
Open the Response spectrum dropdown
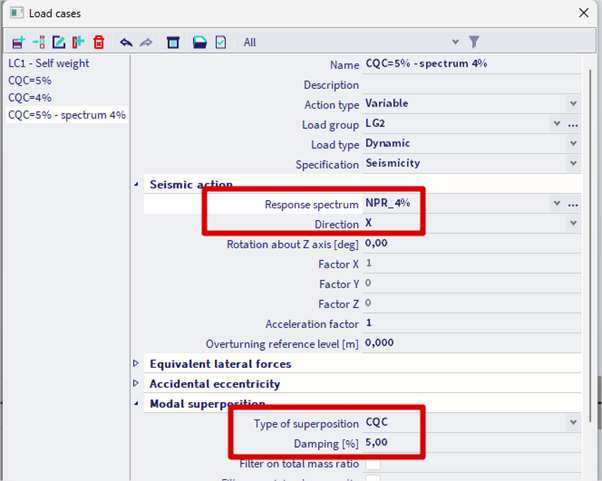coord(557,204)
